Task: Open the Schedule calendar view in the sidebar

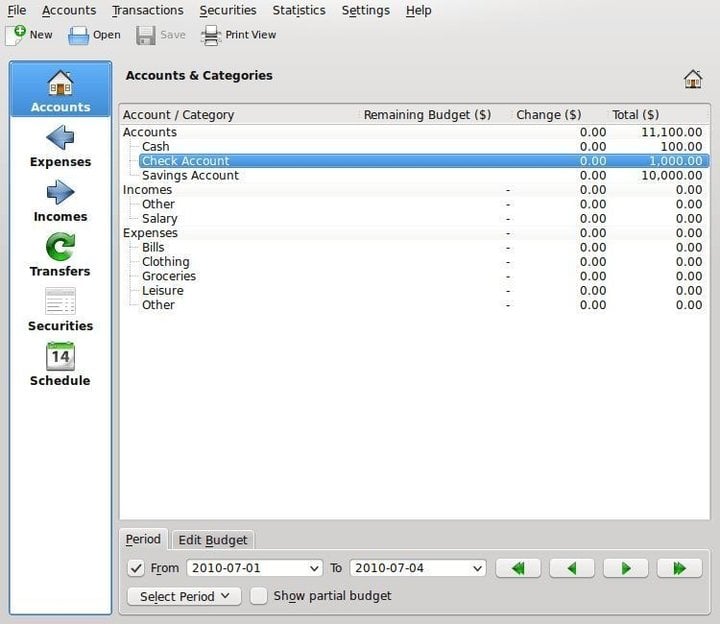Action: click(x=60, y=365)
